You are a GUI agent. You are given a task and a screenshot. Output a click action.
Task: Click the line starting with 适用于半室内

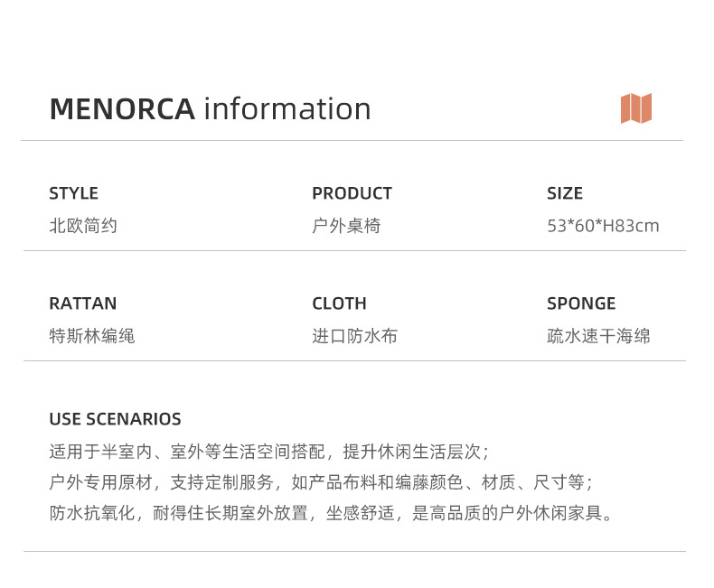click(x=269, y=452)
